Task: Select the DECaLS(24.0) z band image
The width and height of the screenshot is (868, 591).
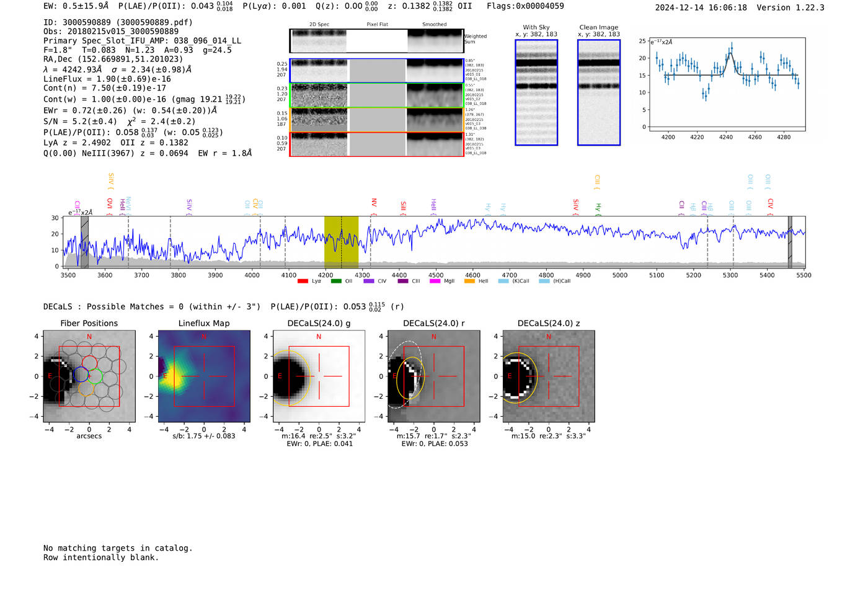Action: pos(548,376)
